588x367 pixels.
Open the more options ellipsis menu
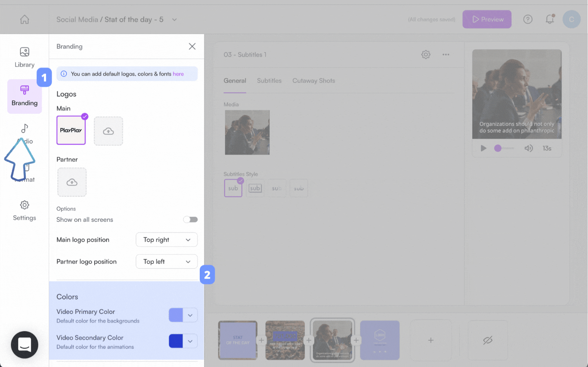(x=446, y=55)
